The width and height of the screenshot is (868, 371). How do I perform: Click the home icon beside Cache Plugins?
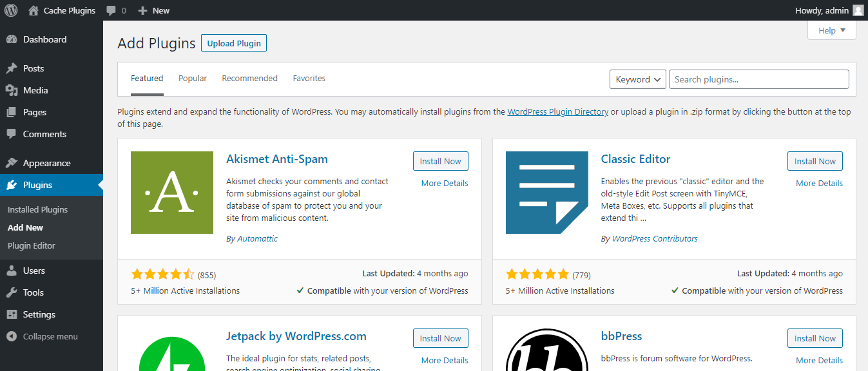[34, 10]
